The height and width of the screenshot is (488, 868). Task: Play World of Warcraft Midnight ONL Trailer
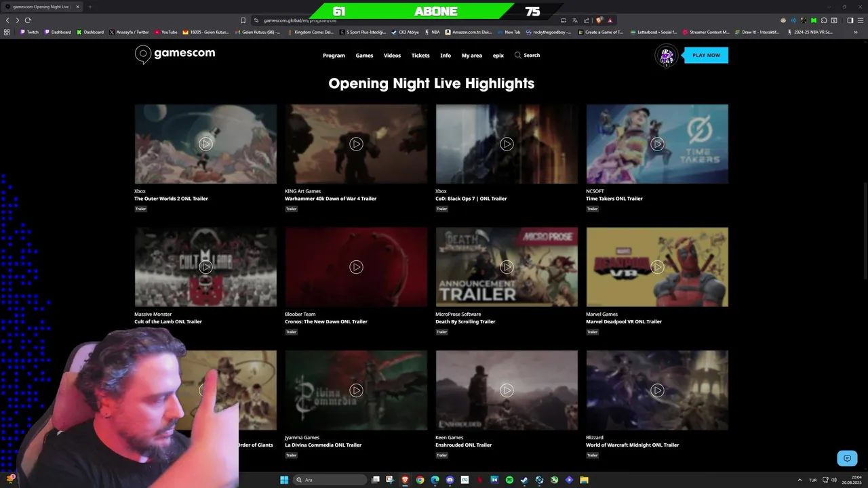657,390
